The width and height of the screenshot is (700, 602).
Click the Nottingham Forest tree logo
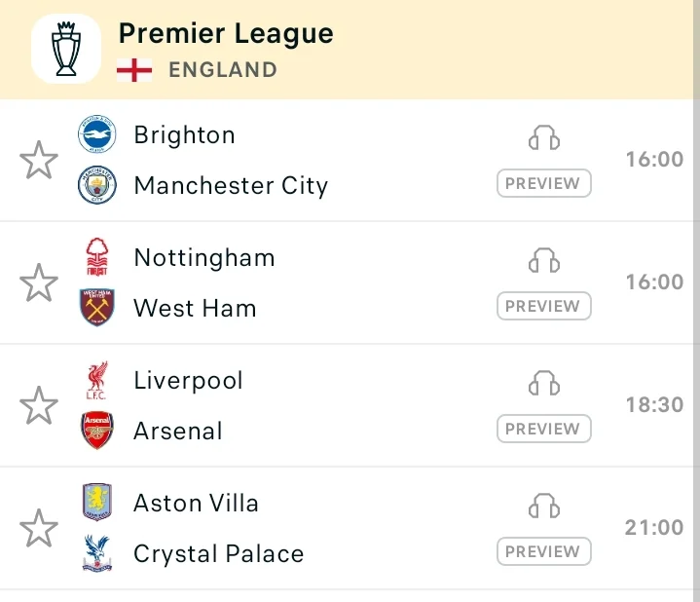[x=97, y=257]
